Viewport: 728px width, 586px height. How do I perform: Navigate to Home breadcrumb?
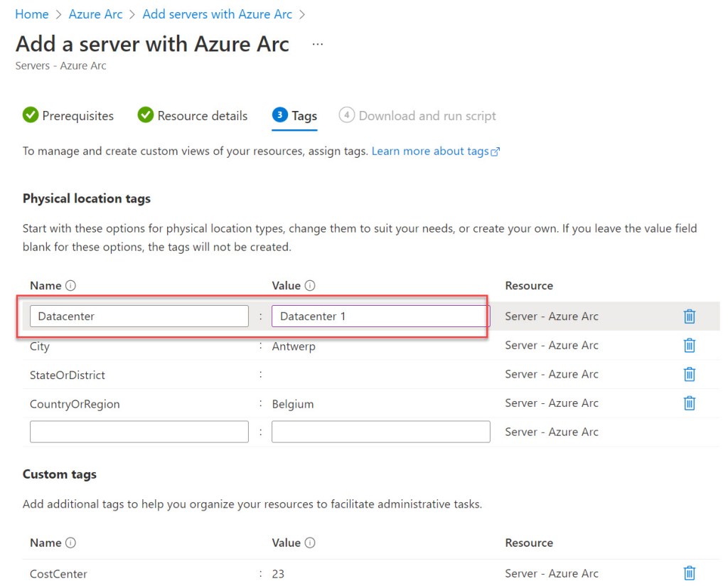[x=32, y=14]
